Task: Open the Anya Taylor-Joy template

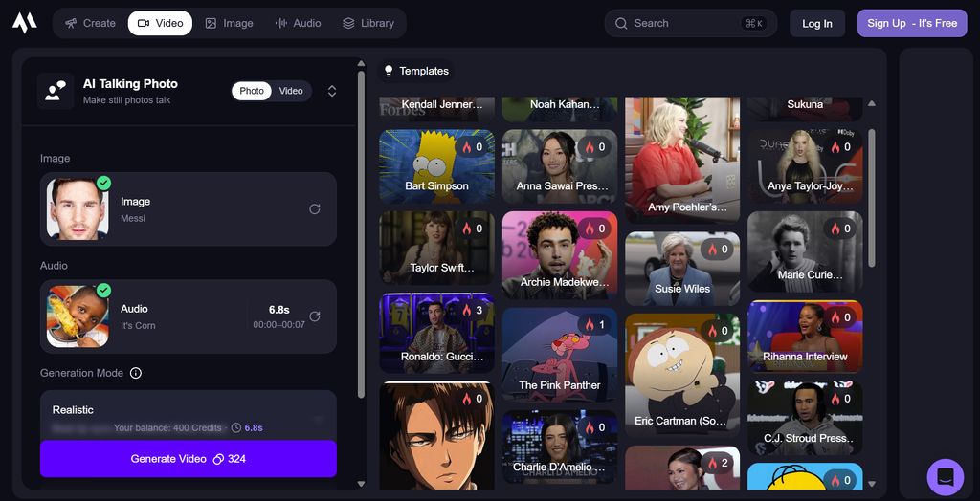Action: 805,166
